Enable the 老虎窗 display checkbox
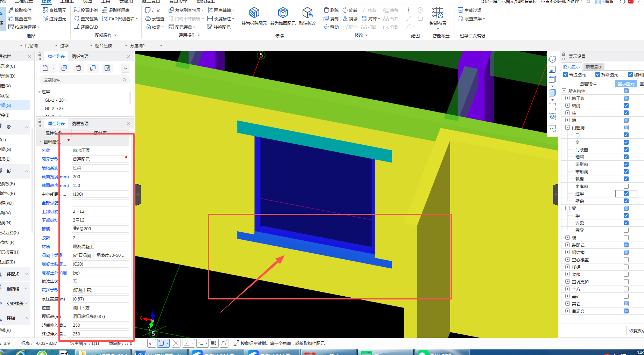 [626, 186]
